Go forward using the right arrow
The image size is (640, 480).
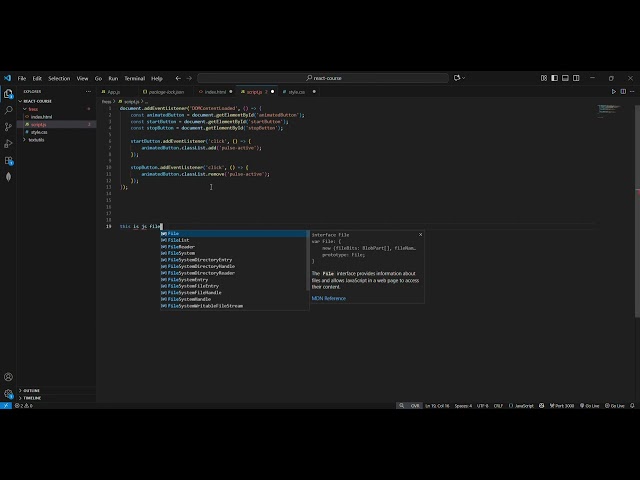[189, 78]
